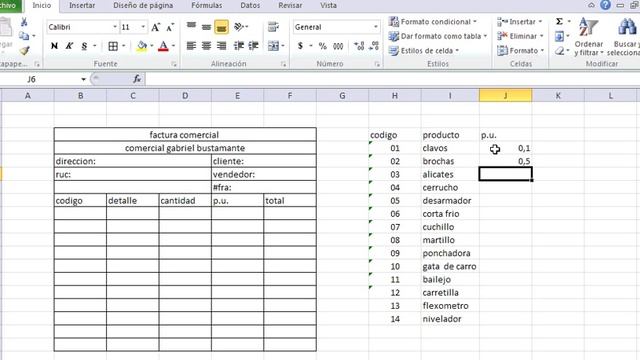Click the cut scissors icon
This screenshot has height=360, width=640.
(x=24, y=22)
